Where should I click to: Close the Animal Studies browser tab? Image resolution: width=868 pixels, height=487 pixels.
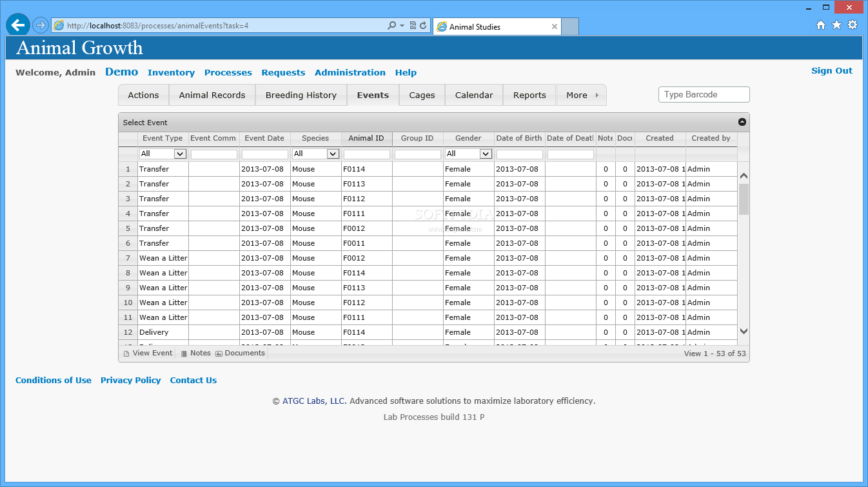pyautogui.click(x=555, y=26)
